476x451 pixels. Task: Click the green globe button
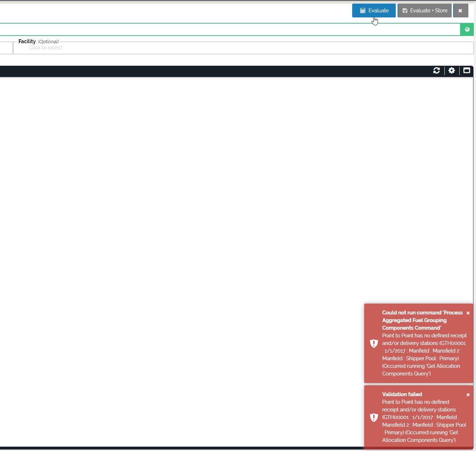pyautogui.click(x=467, y=29)
